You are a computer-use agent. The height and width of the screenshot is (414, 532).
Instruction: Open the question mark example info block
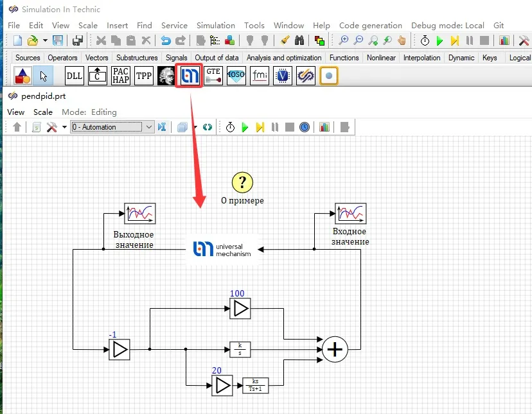click(x=242, y=182)
